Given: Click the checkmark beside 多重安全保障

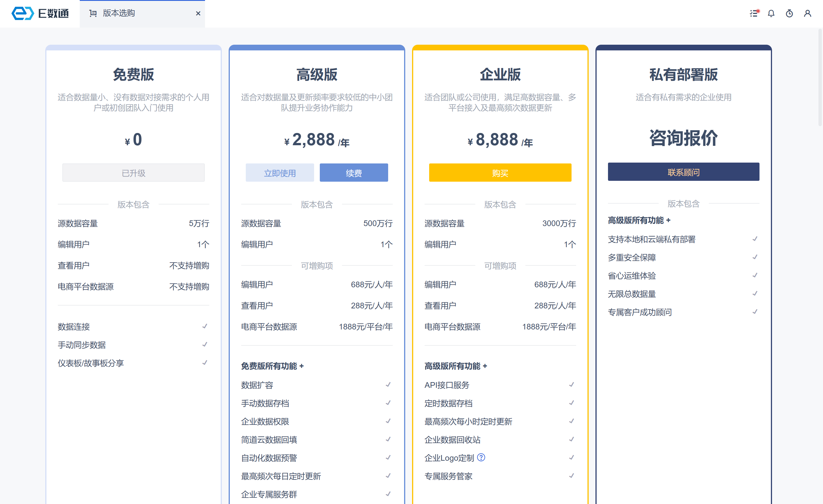Looking at the screenshot, I should [x=755, y=257].
